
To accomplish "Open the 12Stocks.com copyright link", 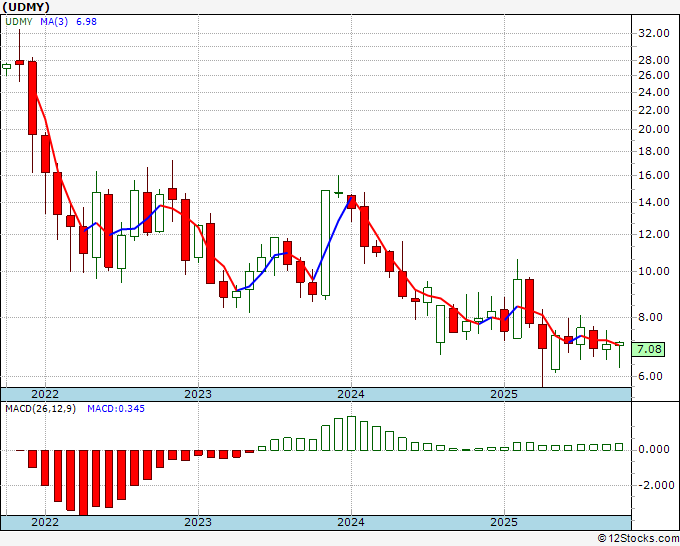I will (x=638, y=538).
